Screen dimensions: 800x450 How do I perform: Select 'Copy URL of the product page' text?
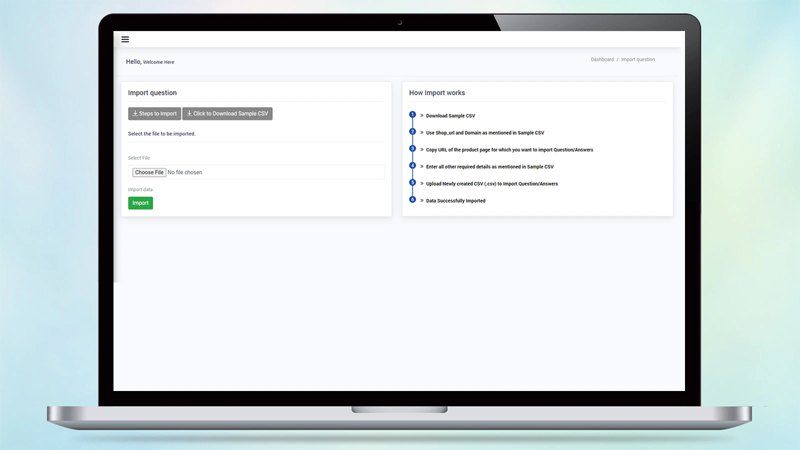click(509, 150)
